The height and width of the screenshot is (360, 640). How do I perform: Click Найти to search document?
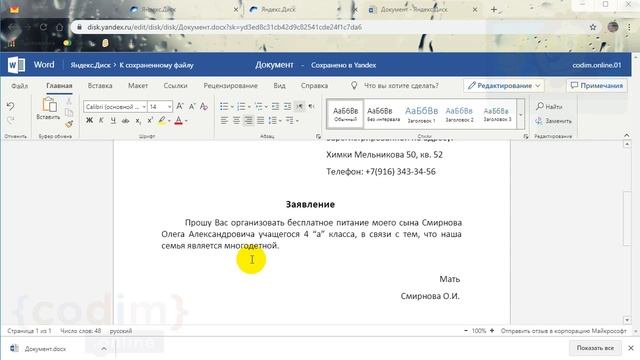[x=549, y=107]
